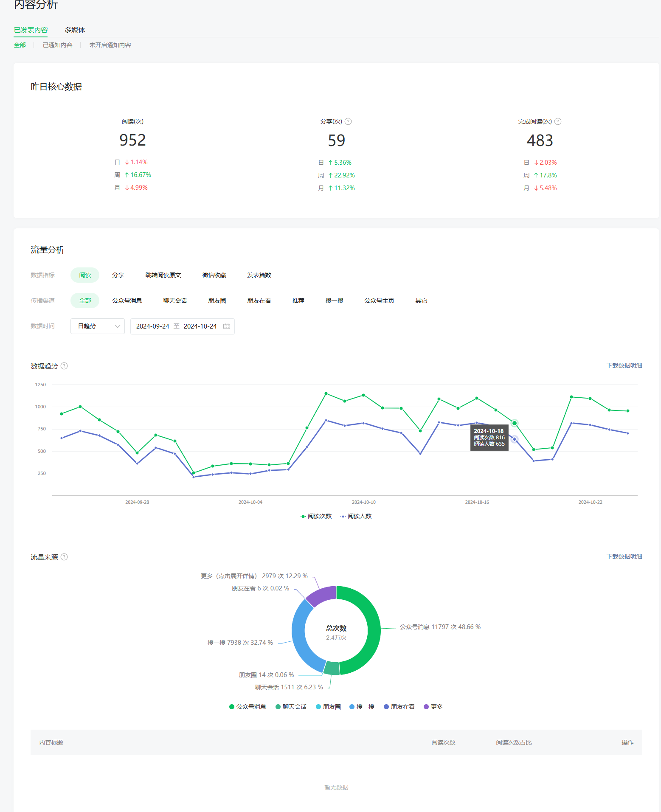Select 已通知内容 sub-tab

pos(57,45)
